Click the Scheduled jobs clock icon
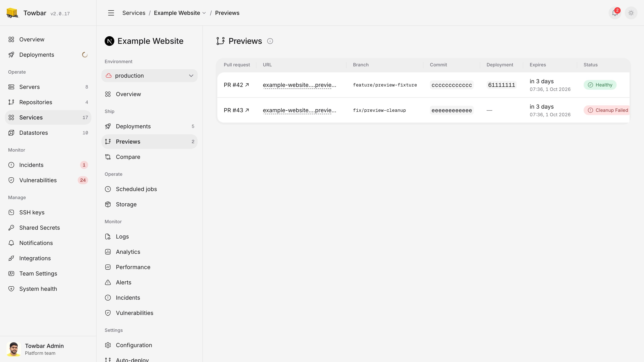Screen dimensions: 644x362 coord(108,189)
